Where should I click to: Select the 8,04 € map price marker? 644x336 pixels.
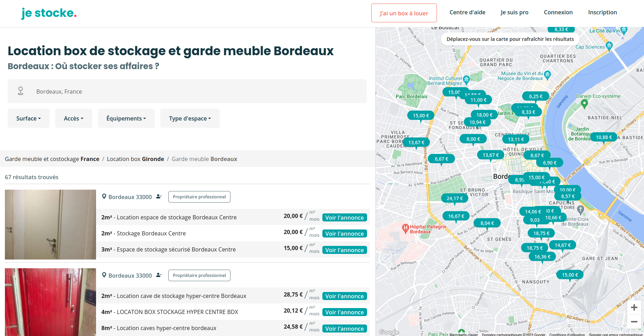coord(487,223)
